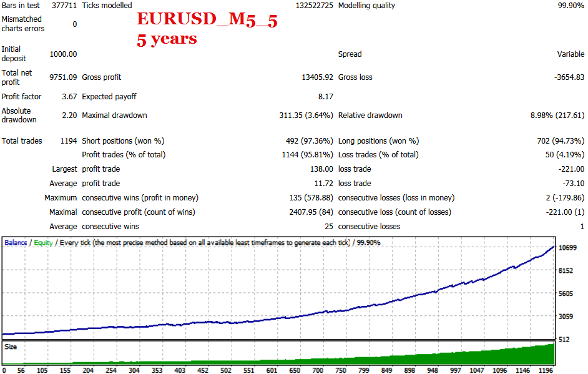Click the Gross loss value -3654.83
588x374 pixels.
tap(569, 77)
